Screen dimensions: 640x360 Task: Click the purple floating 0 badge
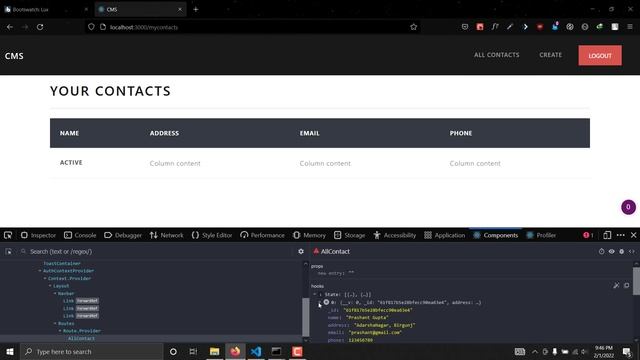point(628,207)
